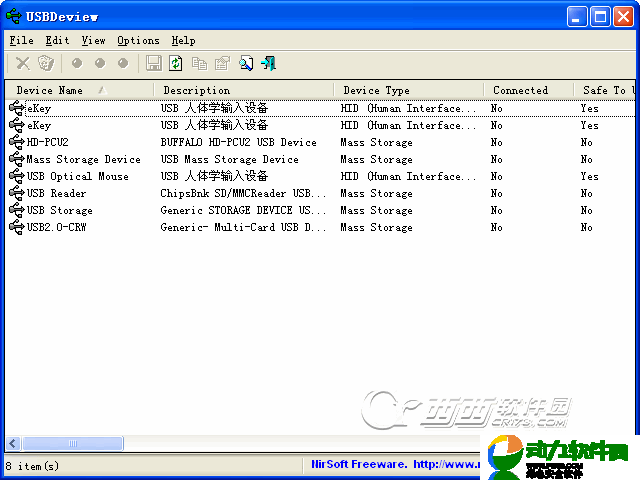Open the Options menu

pyautogui.click(x=138, y=41)
